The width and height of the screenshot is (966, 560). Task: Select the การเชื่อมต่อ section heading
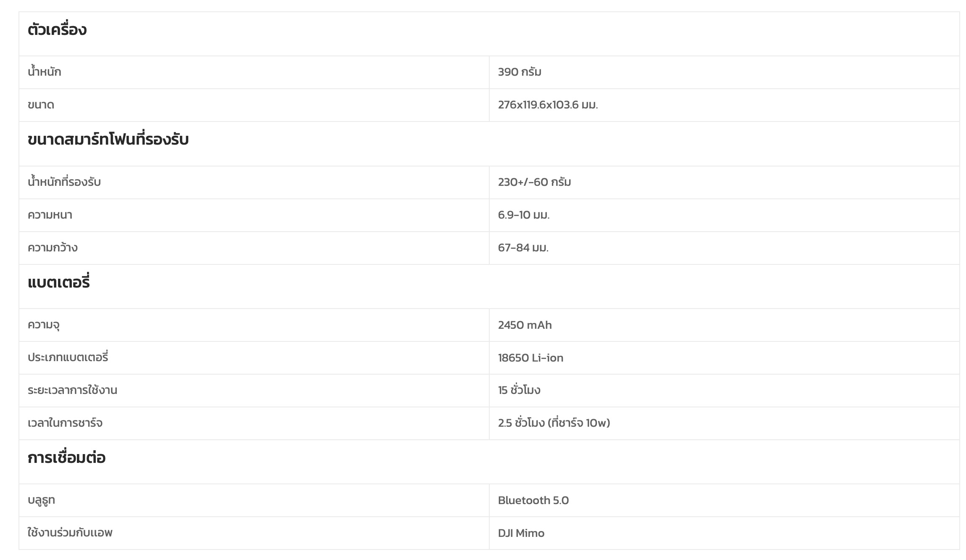(x=66, y=457)
